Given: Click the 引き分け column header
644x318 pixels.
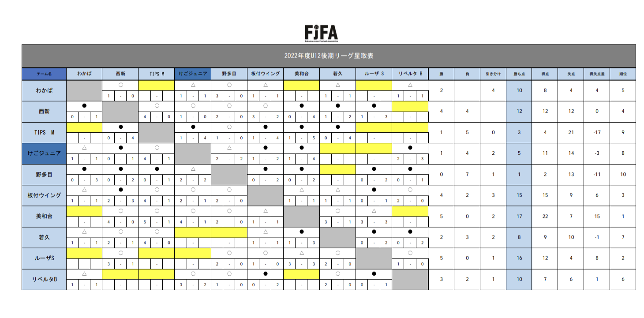Looking at the screenshot, I should click(493, 74).
